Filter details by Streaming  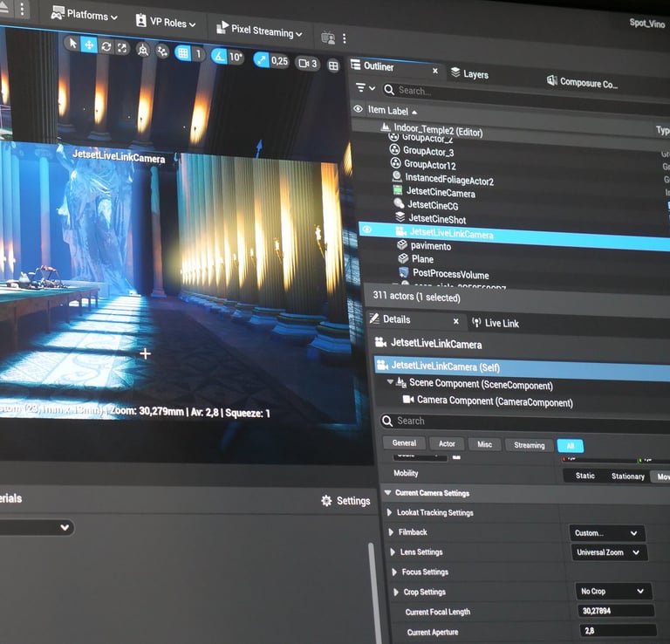[x=530, y=445]
